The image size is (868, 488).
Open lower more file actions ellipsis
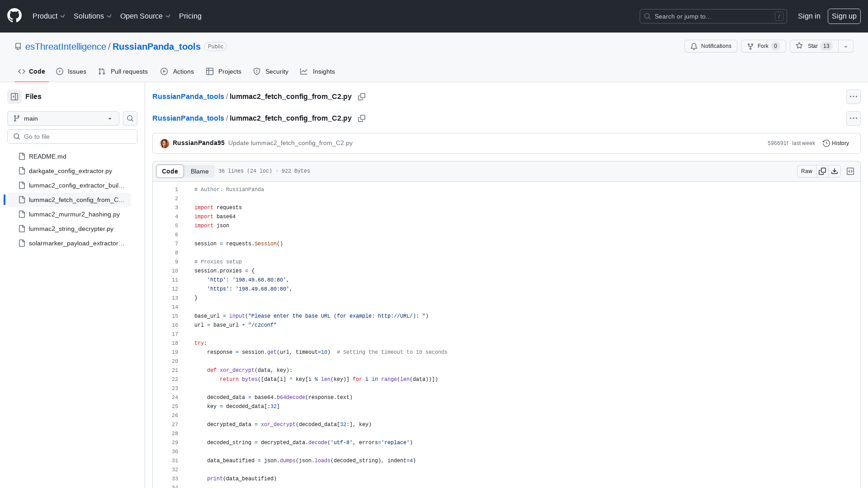[854, 118]
